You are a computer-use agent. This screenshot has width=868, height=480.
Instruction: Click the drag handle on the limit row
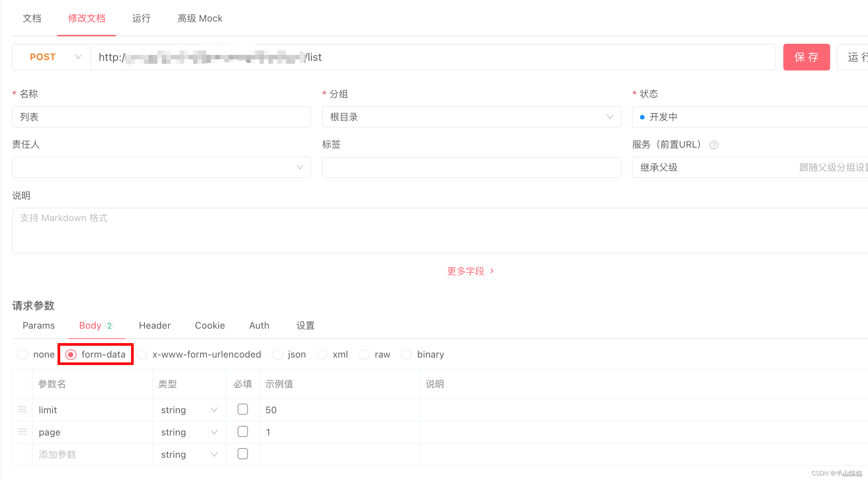point(22,409)
